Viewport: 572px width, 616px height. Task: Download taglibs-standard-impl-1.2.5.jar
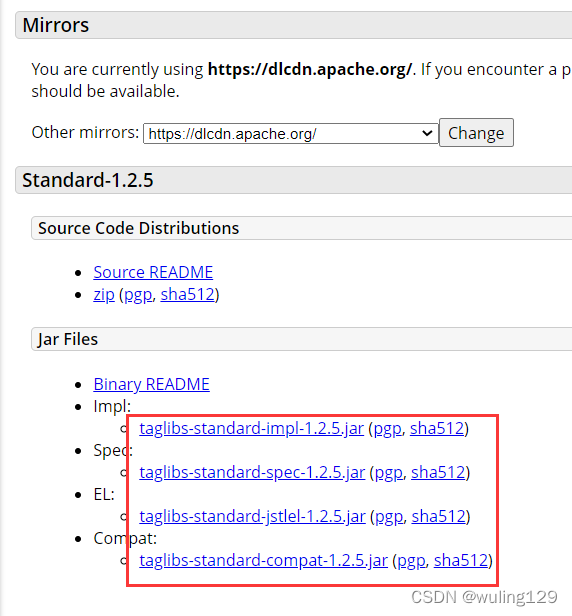point(251,428)
